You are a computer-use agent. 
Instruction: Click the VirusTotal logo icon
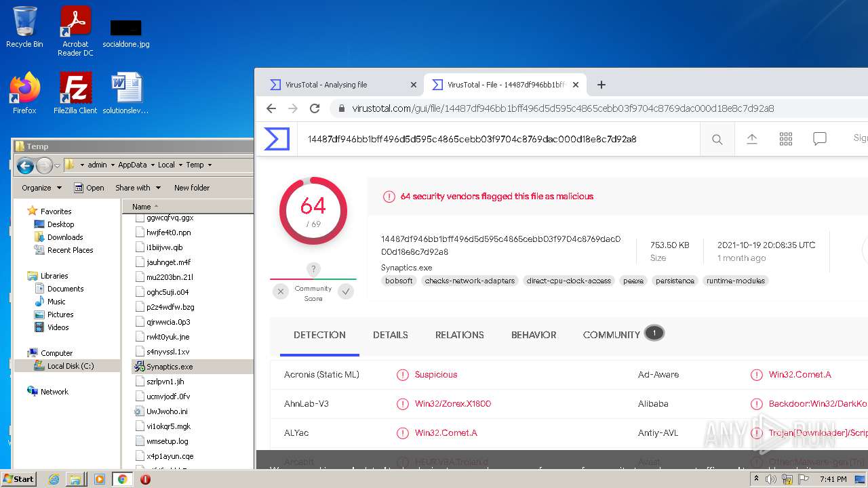pos(277,139)
